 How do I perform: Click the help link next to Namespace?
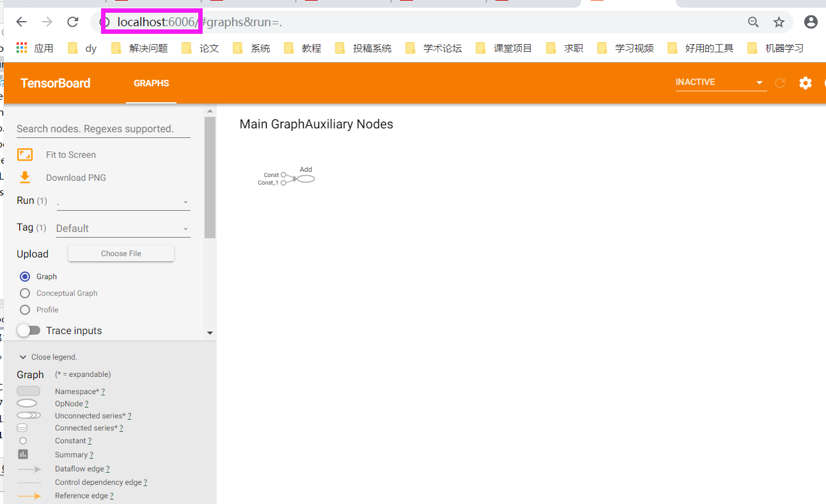tap(103, 392)
